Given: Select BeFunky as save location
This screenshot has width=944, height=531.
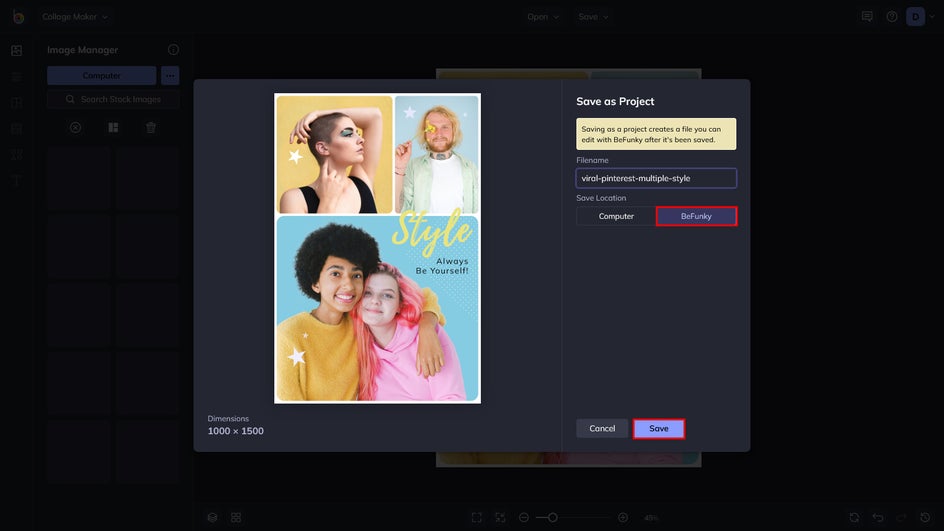Looking at the screenshot, I should pyautogui.click(x=696, y=216).
